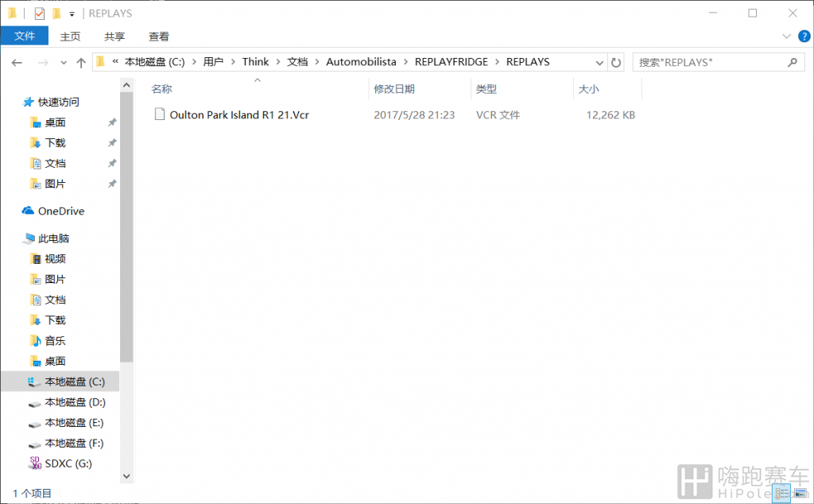
Task: Open pinned 图片 under quick access
Action: pyautogui.click(x=55, y=184)
